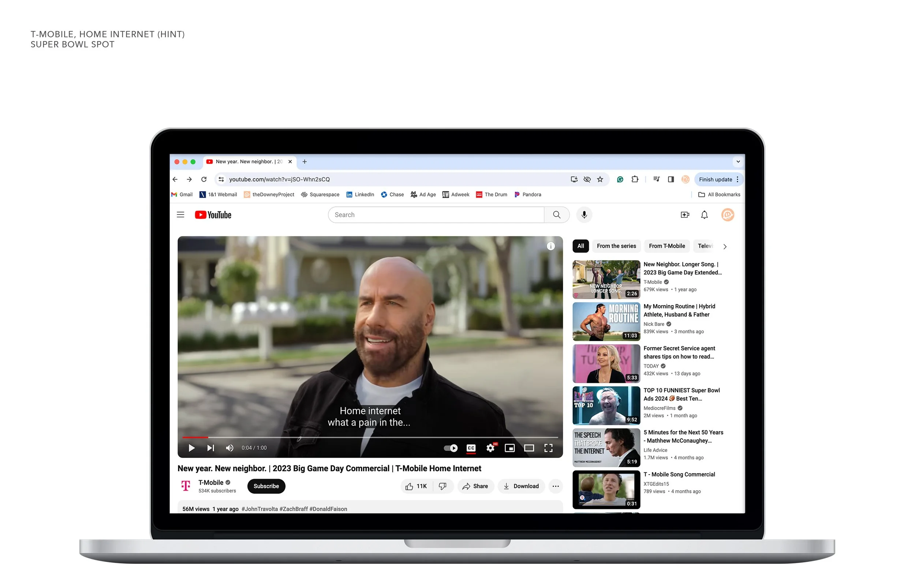The width and height of the screenshot is (915, 588).
Task: Open the tab search dropdown arrow
Action: click(738, 161)
